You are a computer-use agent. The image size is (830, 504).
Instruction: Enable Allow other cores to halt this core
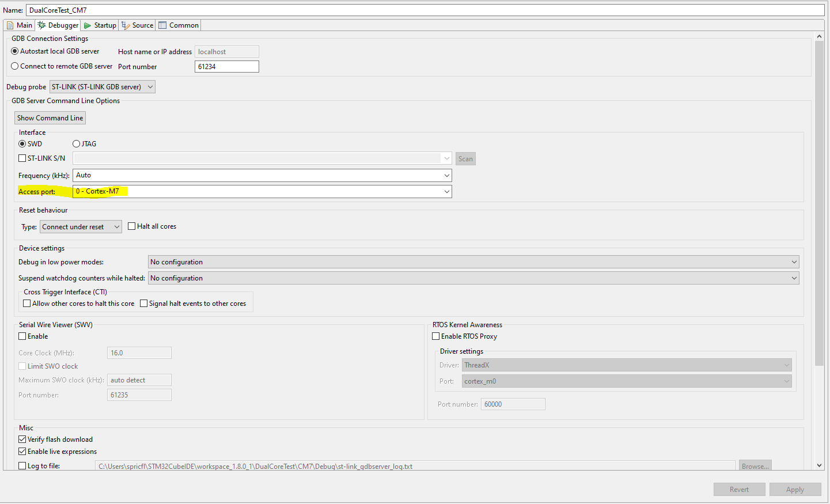pos(26,304)
